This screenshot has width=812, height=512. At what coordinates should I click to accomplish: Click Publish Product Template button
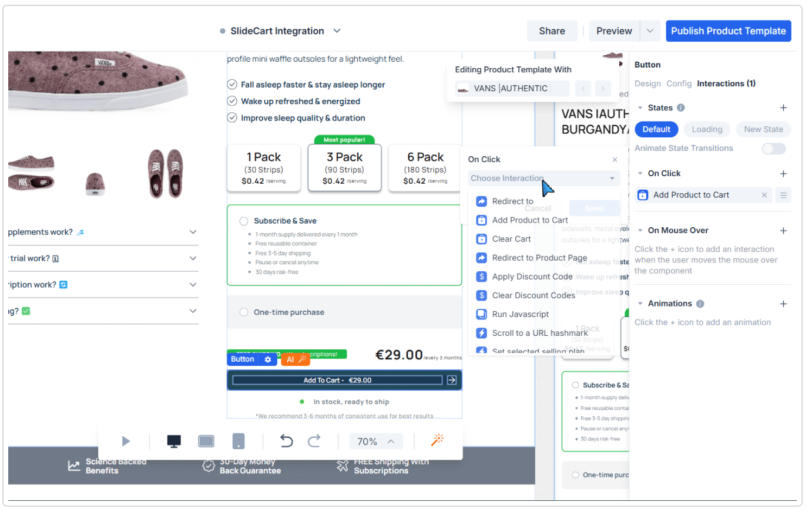point(728,31)
